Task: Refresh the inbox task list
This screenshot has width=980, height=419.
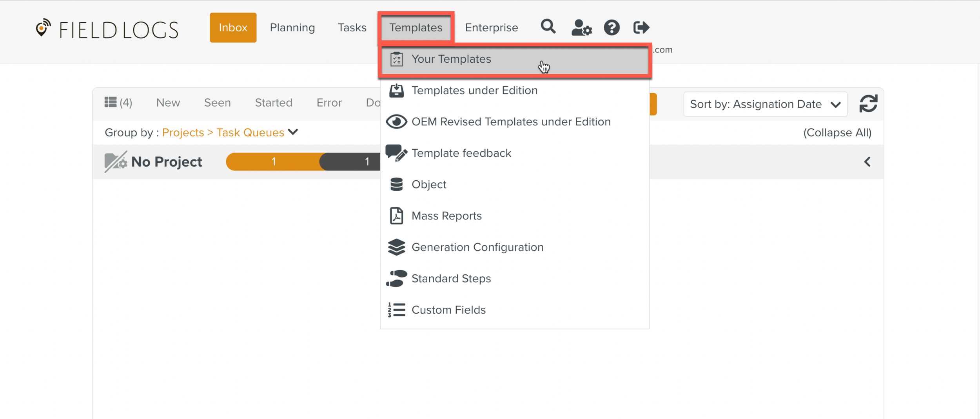Action: click(x=868, y=104)
